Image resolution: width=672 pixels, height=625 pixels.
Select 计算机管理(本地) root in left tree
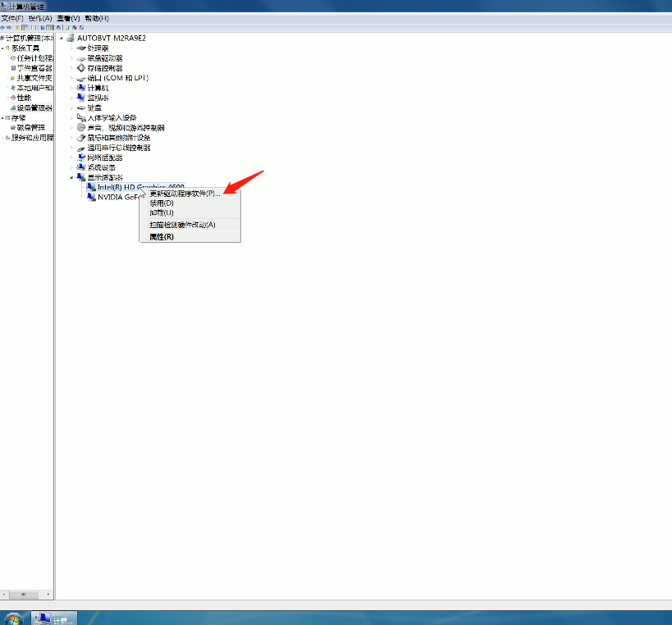[x=30, y=38]
